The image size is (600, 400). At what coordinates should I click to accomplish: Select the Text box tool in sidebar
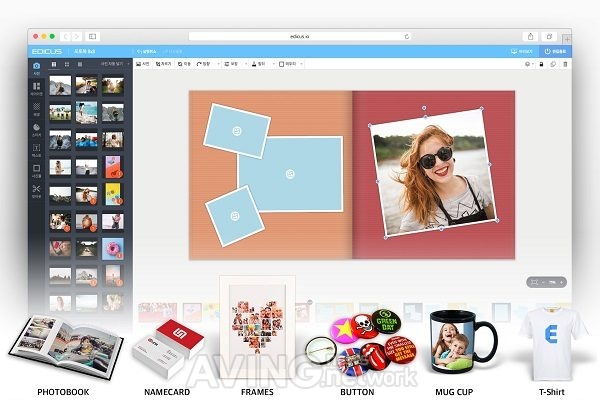(x=36, y=150)
